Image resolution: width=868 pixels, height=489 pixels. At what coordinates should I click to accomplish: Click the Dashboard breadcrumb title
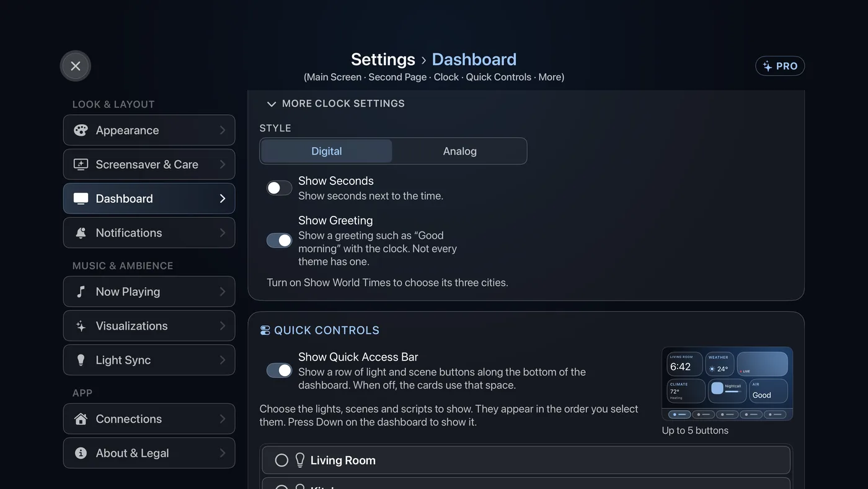pos(474,60)
